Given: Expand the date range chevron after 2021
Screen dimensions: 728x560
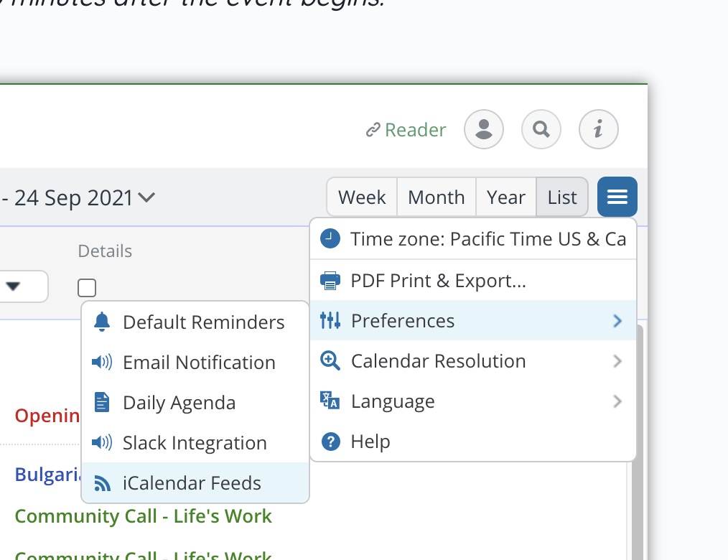Looking at the screenshot, I should (x=146, y=197).
